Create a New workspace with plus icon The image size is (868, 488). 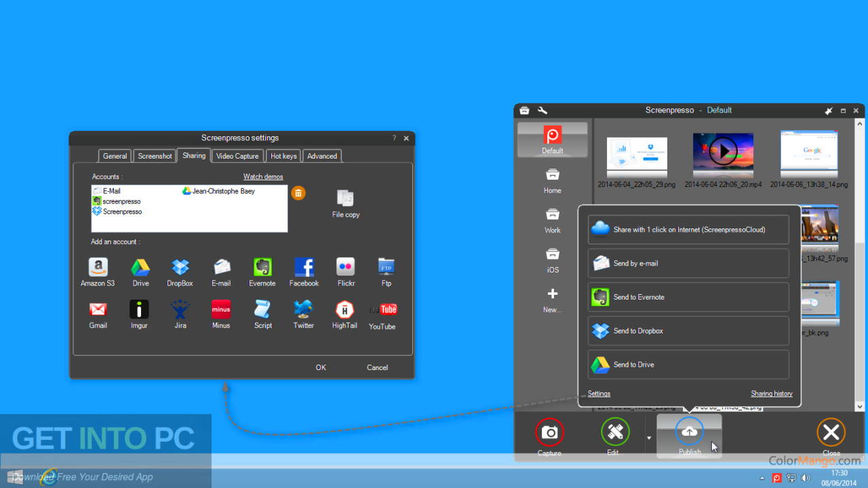click(x=552, y=300)
